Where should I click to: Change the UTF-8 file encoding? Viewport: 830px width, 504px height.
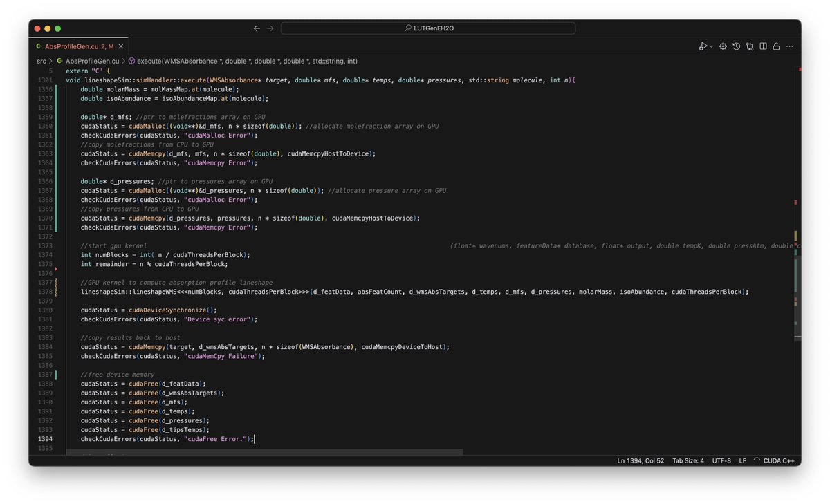(721, 460)
